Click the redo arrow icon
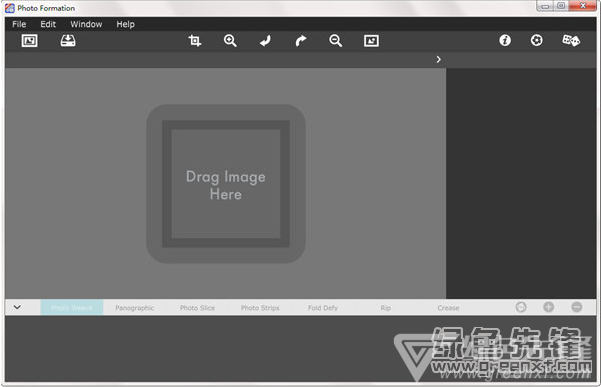This screenshot has height=387, width=601. coord(301,41)
